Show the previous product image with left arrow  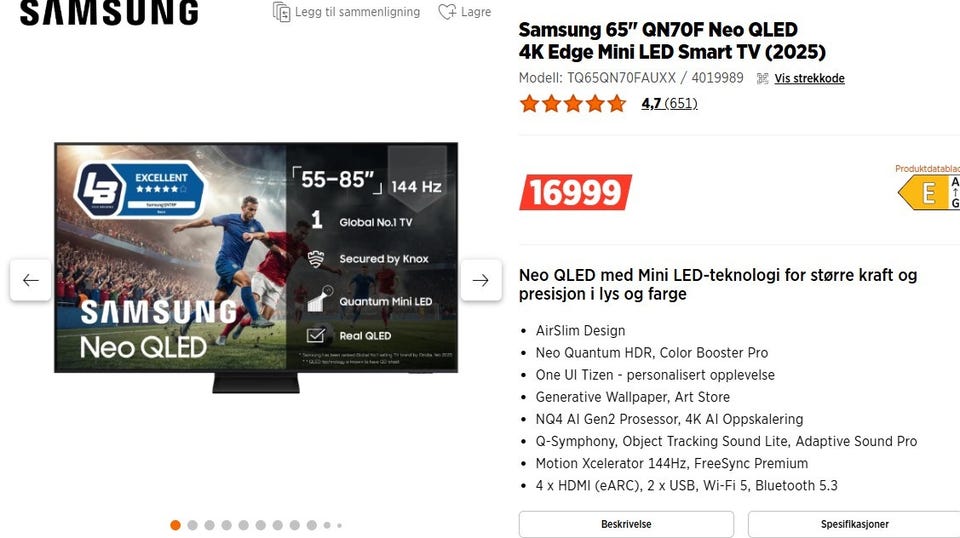coord(31,280)
